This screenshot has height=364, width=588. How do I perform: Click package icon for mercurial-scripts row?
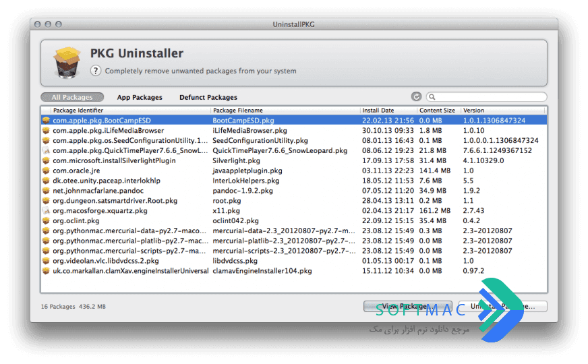46,251
